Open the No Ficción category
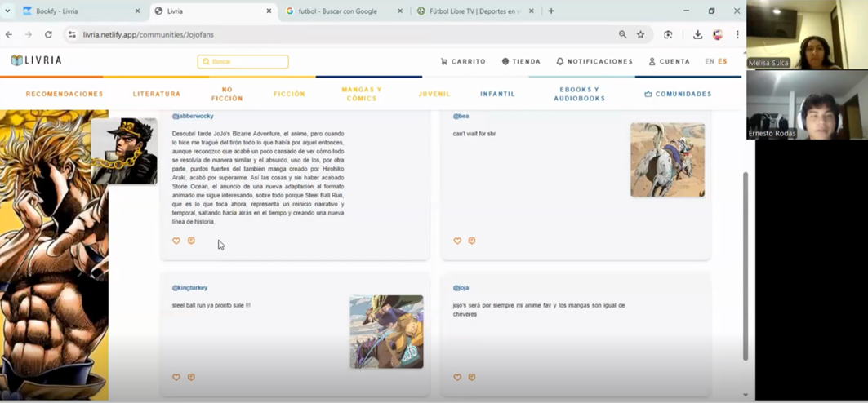This screenshot has height=403, width=868. pos(227,94)
